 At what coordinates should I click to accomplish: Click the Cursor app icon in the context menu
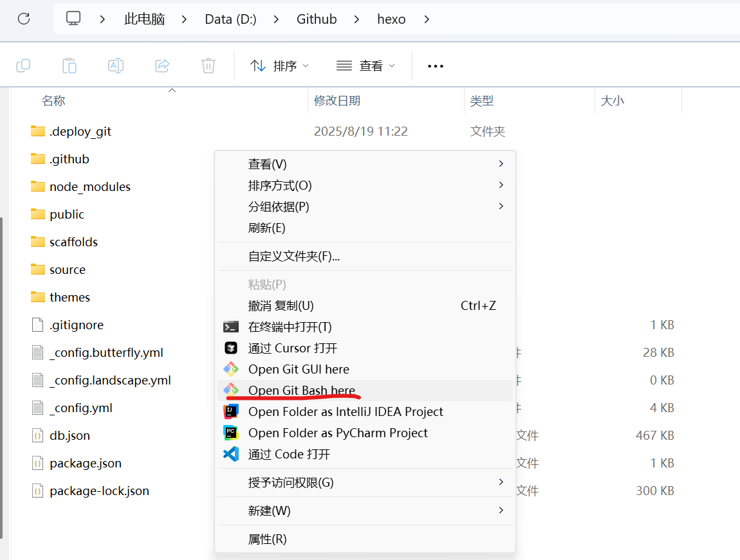pyautogui.click(x=231, y=348)
